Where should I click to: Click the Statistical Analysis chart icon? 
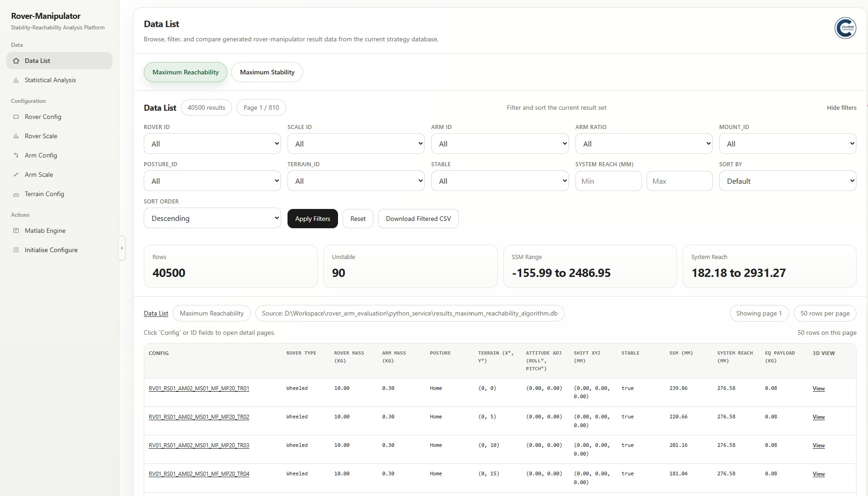pyautogui.click(x=16, y=80)
